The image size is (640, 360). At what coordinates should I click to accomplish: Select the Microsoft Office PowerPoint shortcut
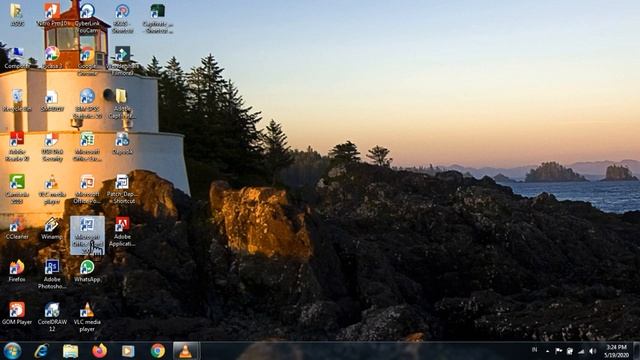pyautogui.click(x=87, y=189)
